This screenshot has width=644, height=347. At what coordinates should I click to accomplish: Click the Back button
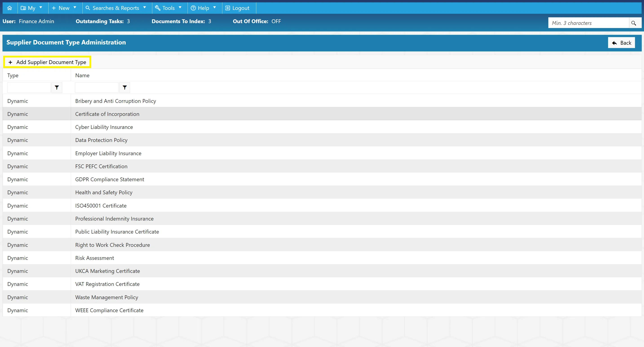click(x=622, y=43)
